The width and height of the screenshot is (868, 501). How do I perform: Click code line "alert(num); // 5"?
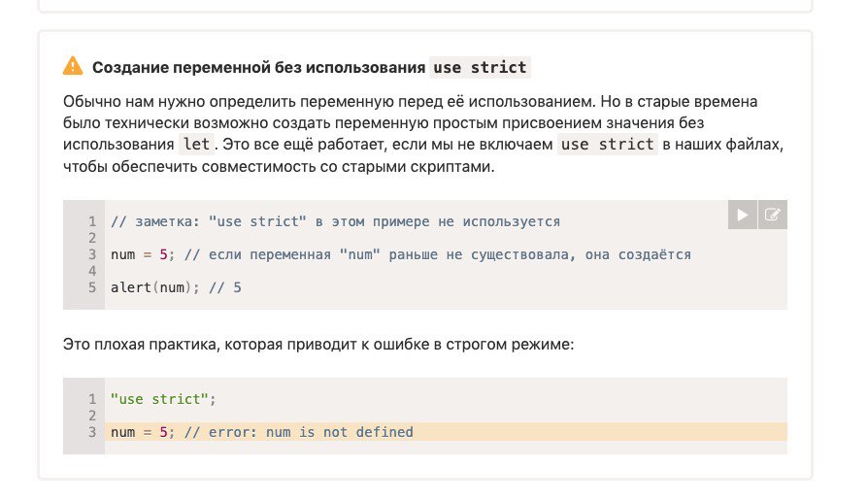click(176, 287)
